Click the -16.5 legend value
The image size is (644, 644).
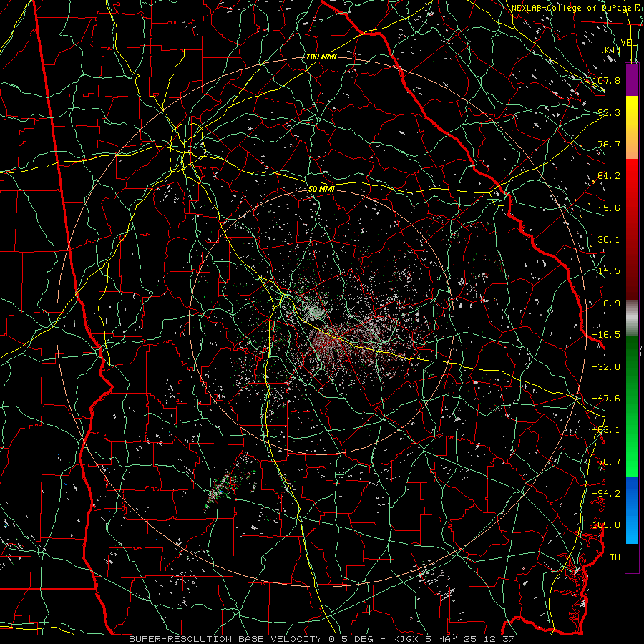coord(607,335)
